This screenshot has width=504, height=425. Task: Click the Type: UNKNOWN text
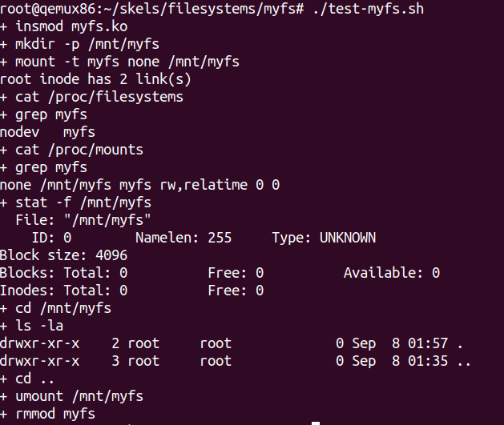pyautogui.click(x=324, y=238)
